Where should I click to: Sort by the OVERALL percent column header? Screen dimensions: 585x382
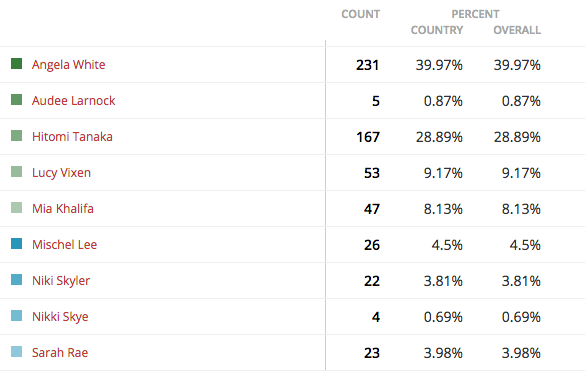click(x=517, y=30)
